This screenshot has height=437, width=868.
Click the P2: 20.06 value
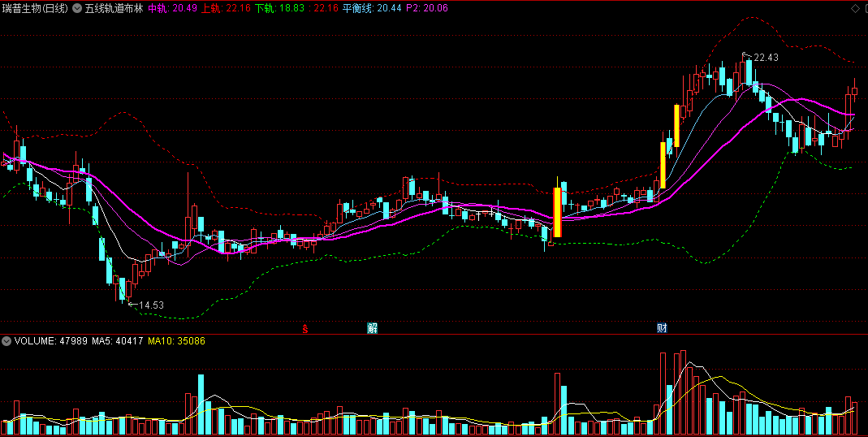pyautogui.click(x=427, y=8)
